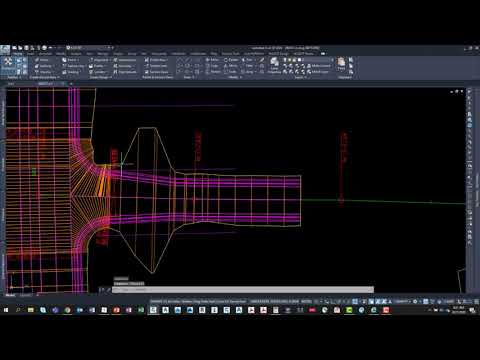Select the Pipe Network tool
This screenshot has width=480, height=360.
pyautogui.click(x=125, y=72)
